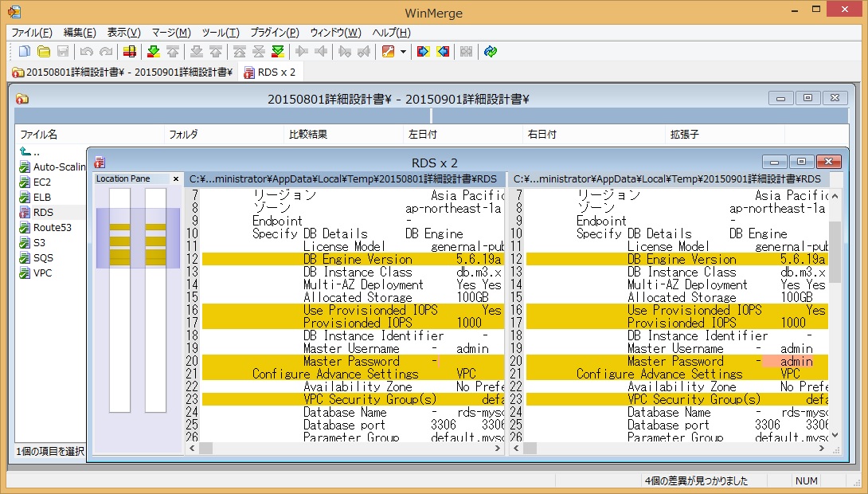Image resolution: width=868 pixels, height=494 pixels.
Task: Open the マージ(M) menu
Action: [171, 33]
